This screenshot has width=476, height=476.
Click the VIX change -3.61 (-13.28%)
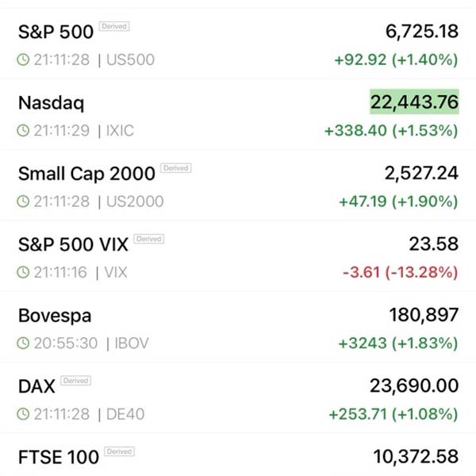[401, 273]
